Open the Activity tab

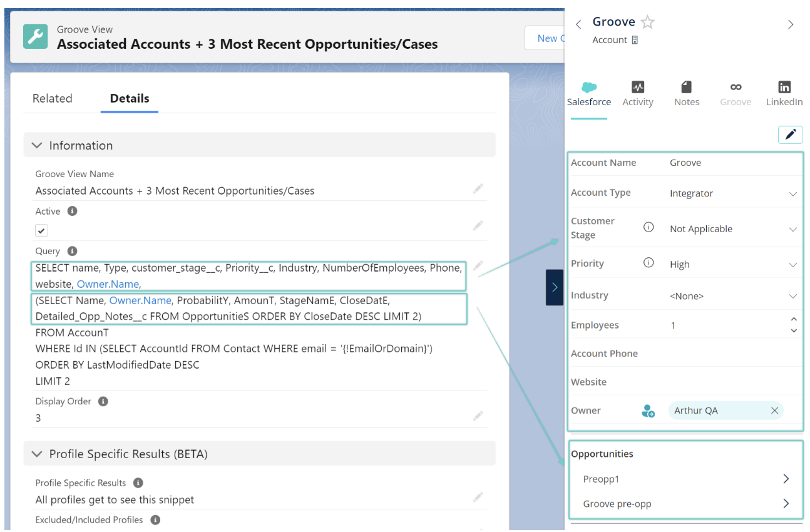638,94
